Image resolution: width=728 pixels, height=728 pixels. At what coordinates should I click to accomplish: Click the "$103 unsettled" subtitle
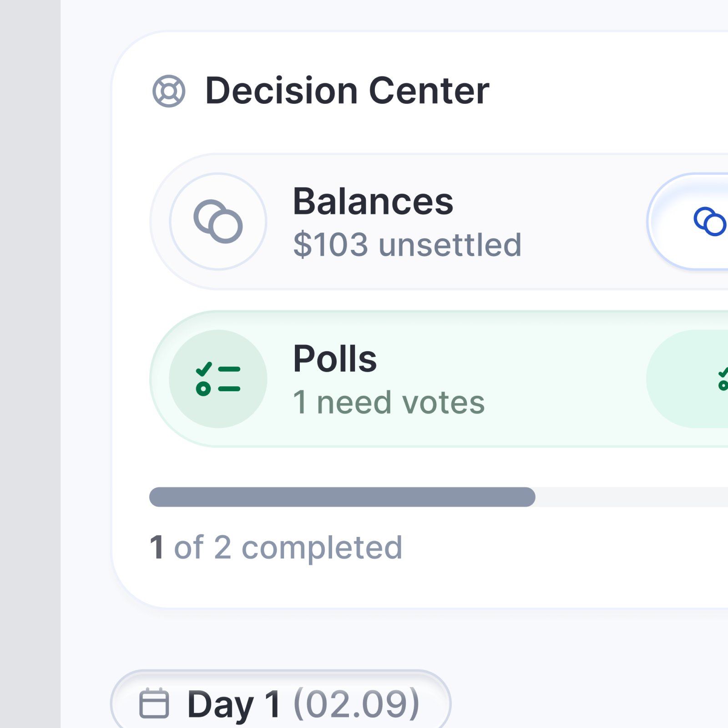407,245
